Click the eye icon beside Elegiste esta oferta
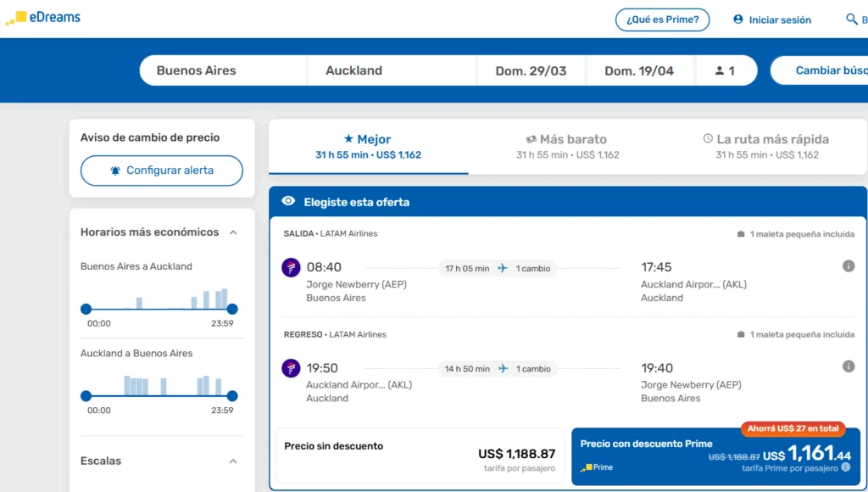This screenshot has height=492, width=868. click(x=288, y=201)
